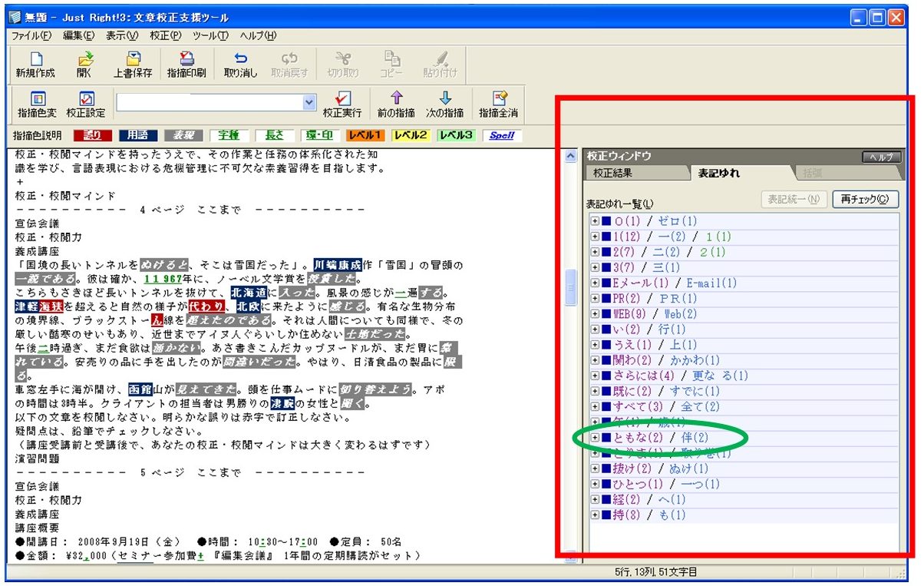Image resolution: width=924 pixels, height=586 pixels.
Task: Open the 編集(E) menu
Action: coord(79,35)
